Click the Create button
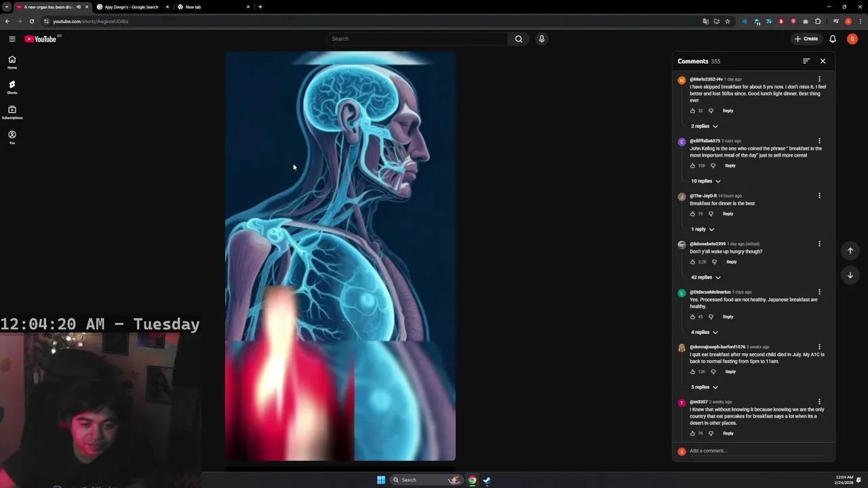This screenshot has height=488, width=868. [x=806, y=39]
